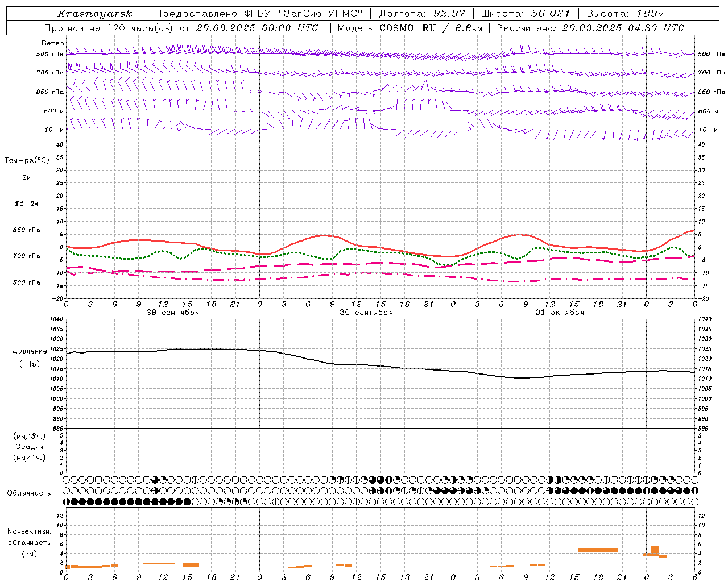Click the "850 гПа" temperature legend entry
The image size is (728, 582).
pos(27,230)
